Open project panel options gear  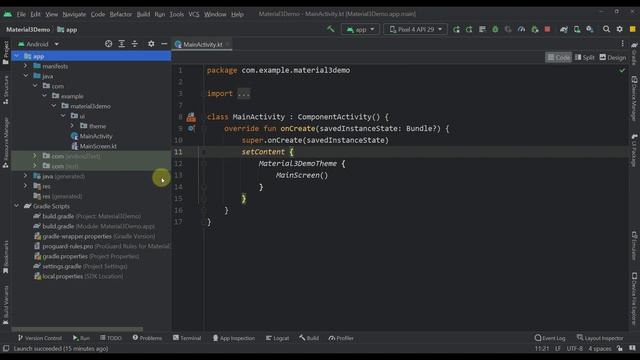point(151,44)
